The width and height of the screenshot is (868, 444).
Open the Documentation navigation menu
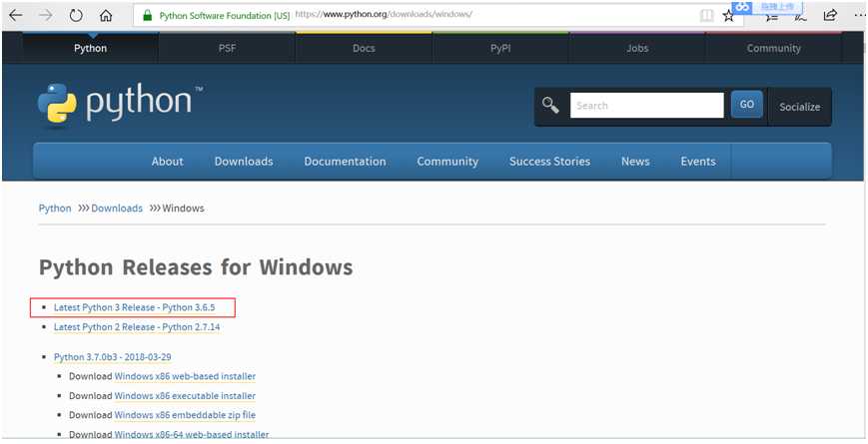click(345, 162)
